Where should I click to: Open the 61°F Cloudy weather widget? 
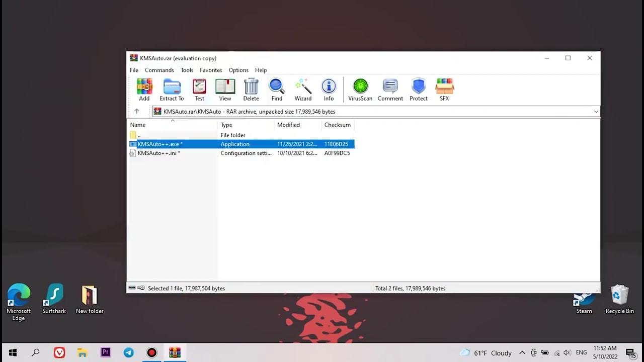click(x=486, y=353)
